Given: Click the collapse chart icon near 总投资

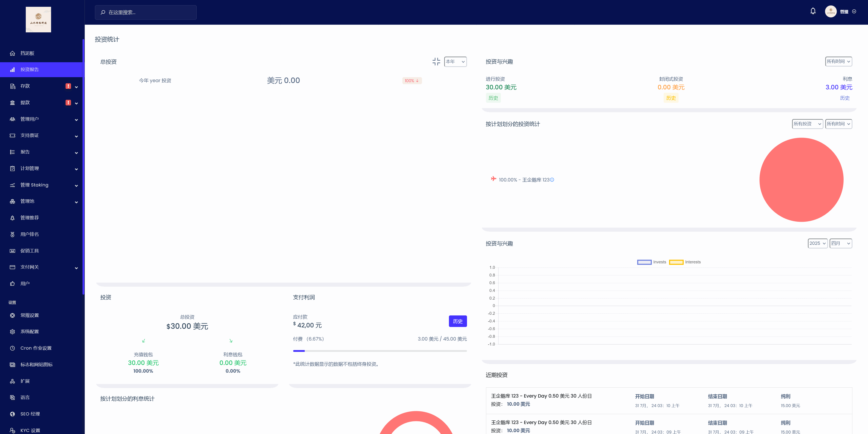Looking at the screenshot, I should pyautogui.click(x=436, y=62).
